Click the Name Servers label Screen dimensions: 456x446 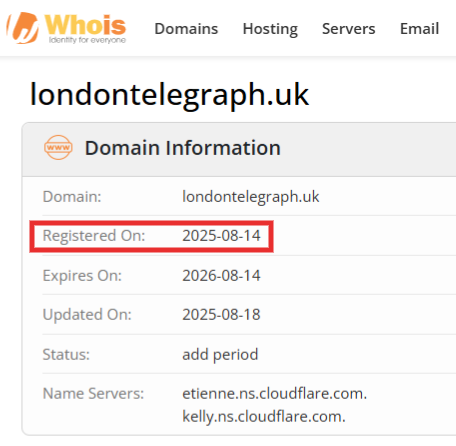tap(93, 394)
